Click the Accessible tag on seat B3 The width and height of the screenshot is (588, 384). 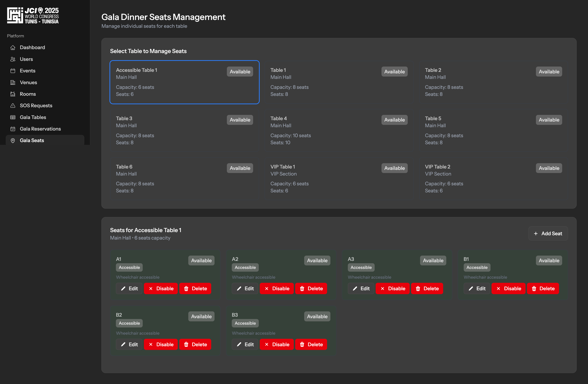[245, 323]
